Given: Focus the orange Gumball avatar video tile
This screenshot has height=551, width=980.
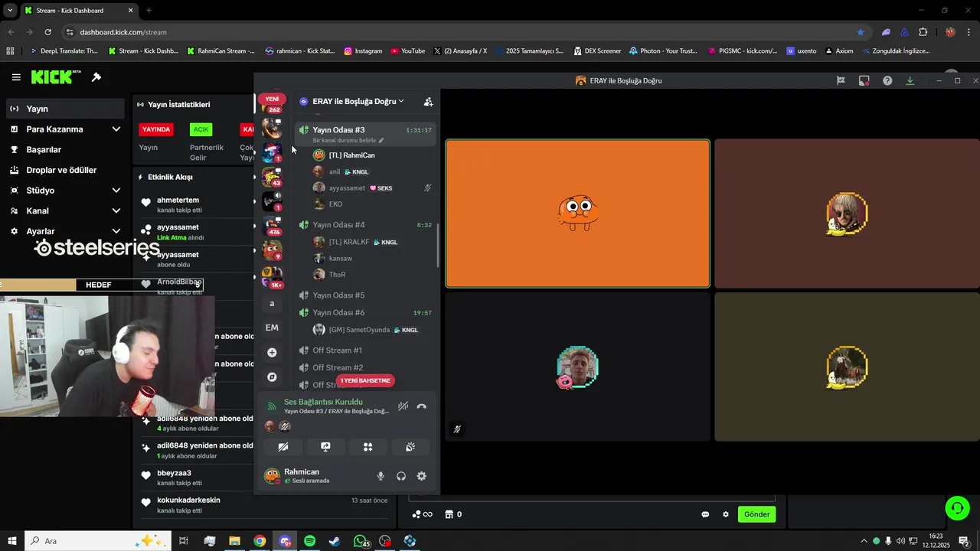Looking at the screenshot, I should 578,214.
